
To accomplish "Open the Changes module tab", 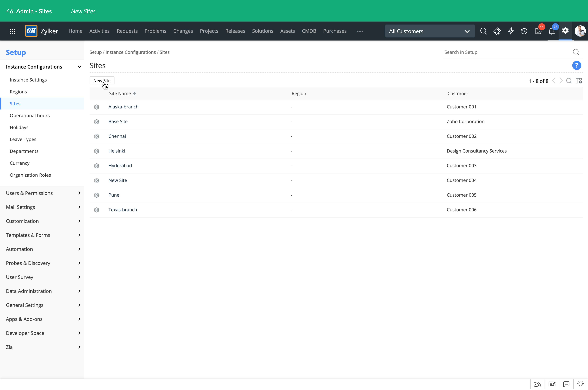I will coord(183,31).
